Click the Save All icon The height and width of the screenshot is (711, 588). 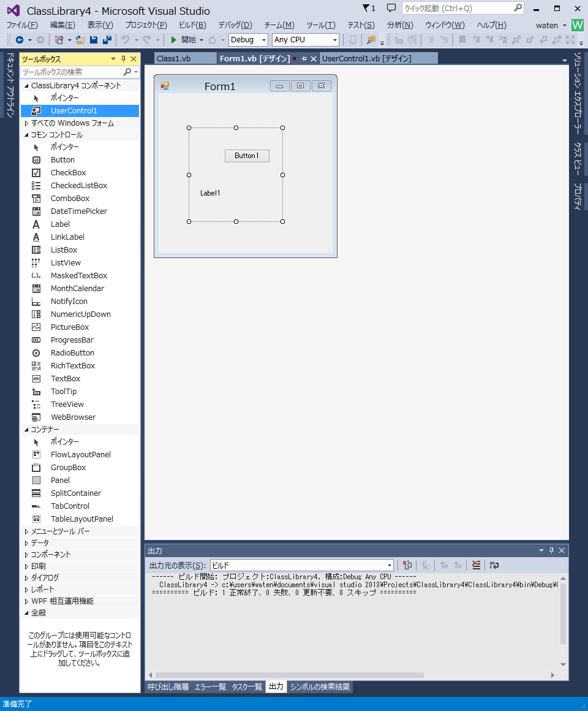107,40
